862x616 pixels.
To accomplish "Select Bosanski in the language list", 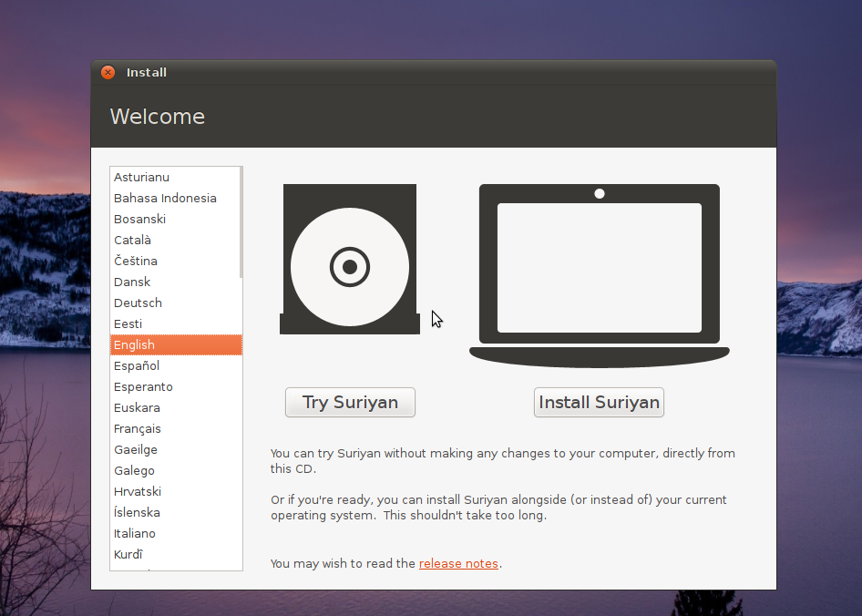I will tap(176, 219).
